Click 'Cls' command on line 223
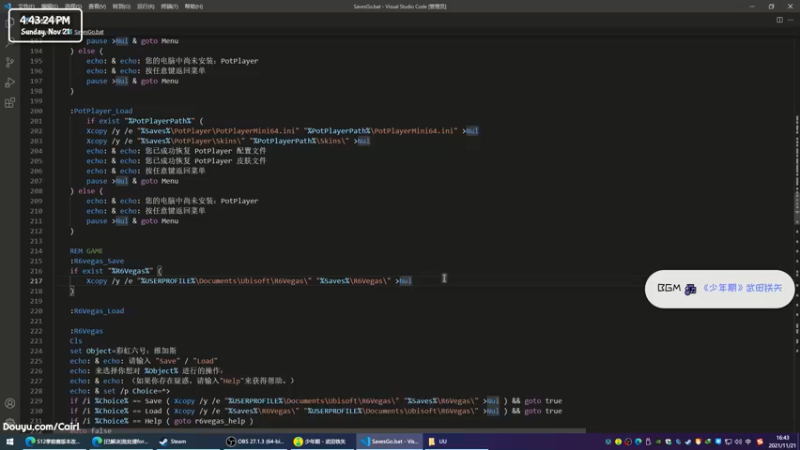Screen dimensions: 800x450 click(76, 341)
